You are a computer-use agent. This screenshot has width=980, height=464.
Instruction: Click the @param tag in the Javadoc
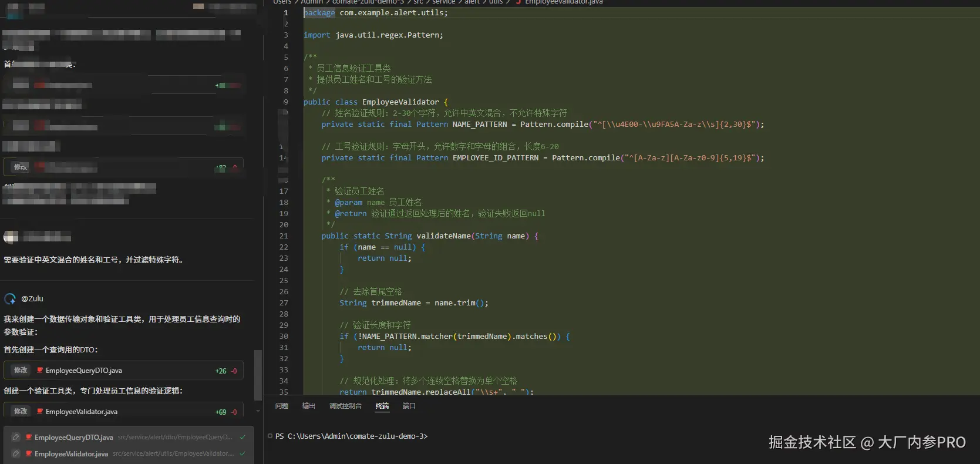pos(349,203)
